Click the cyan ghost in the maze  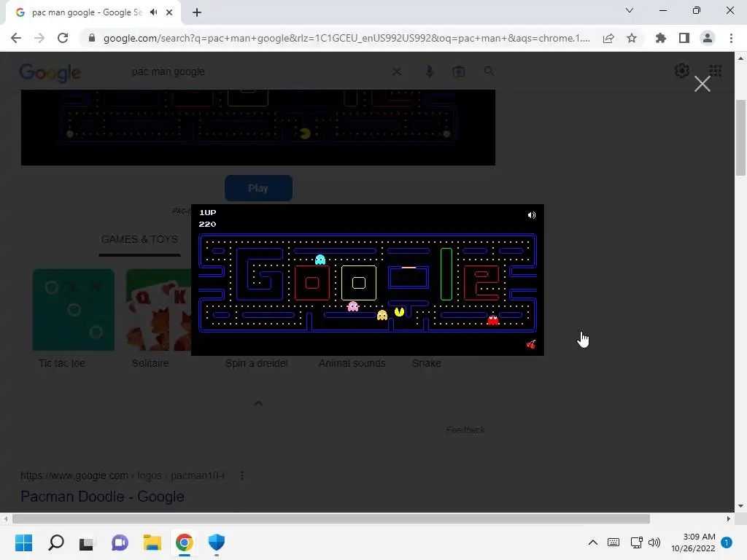320,260
